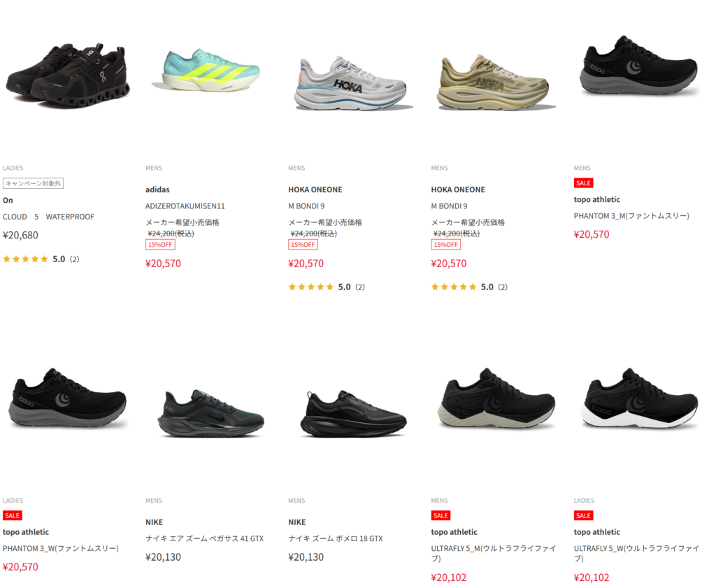This screenshot has height=588, width=716.
Task: Open the beige HOKA Bondi 9 shoe image
Action: pos(495,83)
